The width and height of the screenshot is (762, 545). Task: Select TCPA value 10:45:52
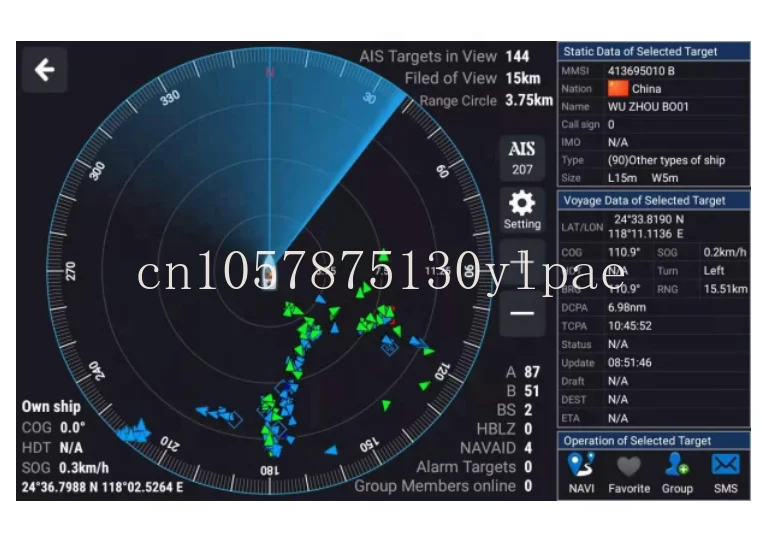coord(630,326)
